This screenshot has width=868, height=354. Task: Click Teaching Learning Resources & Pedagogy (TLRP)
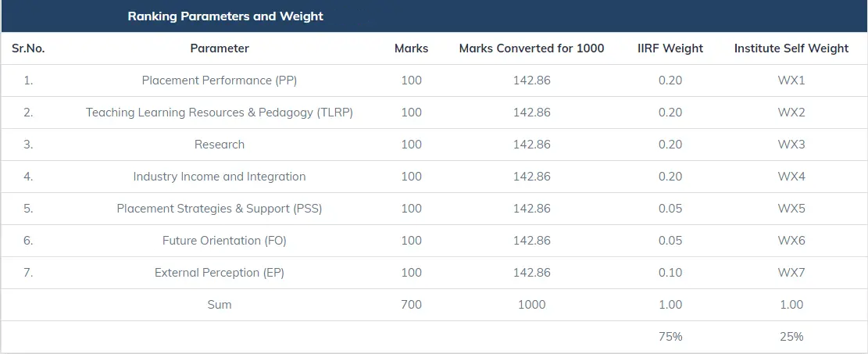(x=220, y=113)
